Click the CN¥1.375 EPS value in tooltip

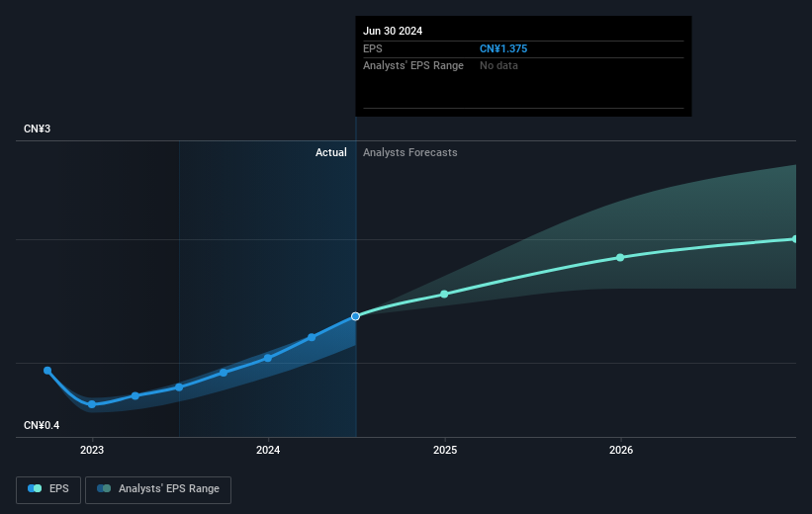point(503,48)
